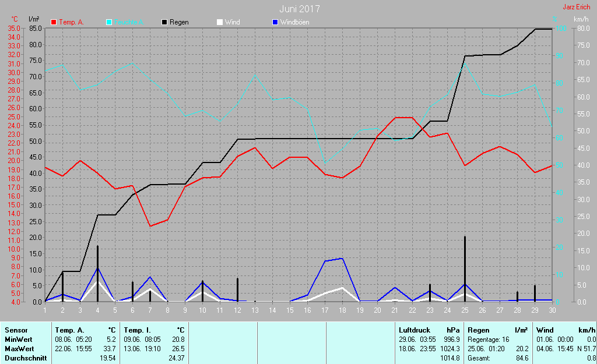Click the Regentage: 16 entry
Screen dimensions: 597x364
(x=489, y=340)
